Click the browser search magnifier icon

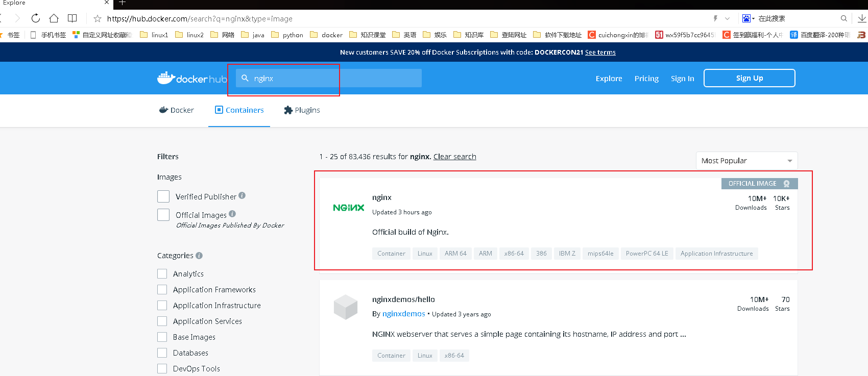pos(844,18)
